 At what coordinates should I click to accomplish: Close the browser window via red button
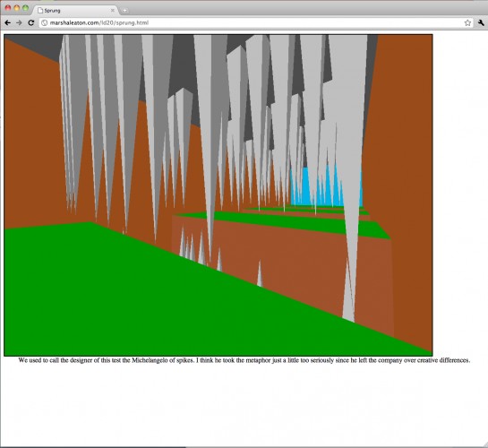coord(8,8)
